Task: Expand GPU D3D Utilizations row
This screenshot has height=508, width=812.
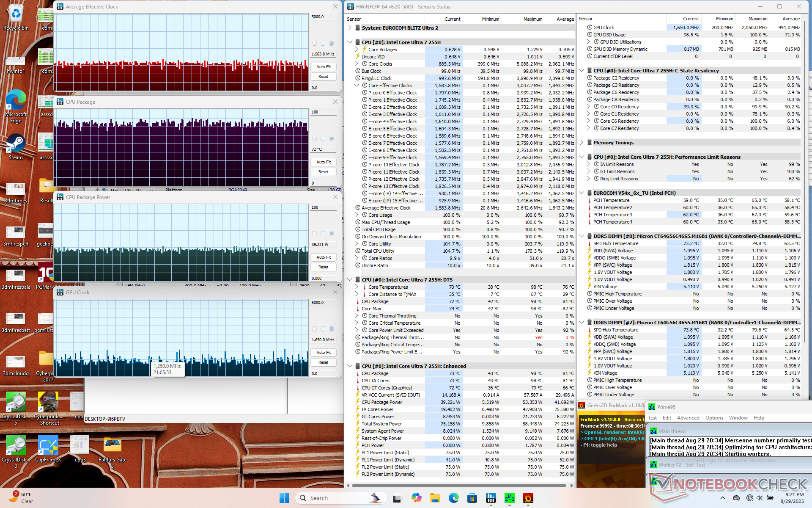Action: point(588,42)
